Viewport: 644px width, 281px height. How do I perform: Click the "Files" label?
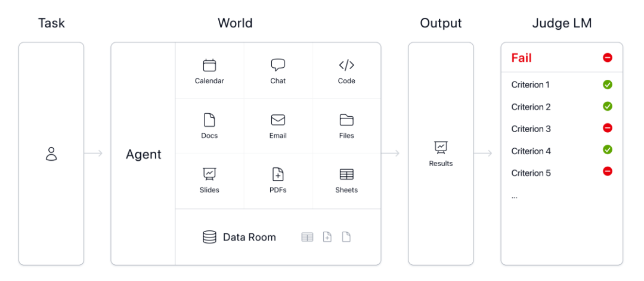pyautogui.click(x=346, y=135)
